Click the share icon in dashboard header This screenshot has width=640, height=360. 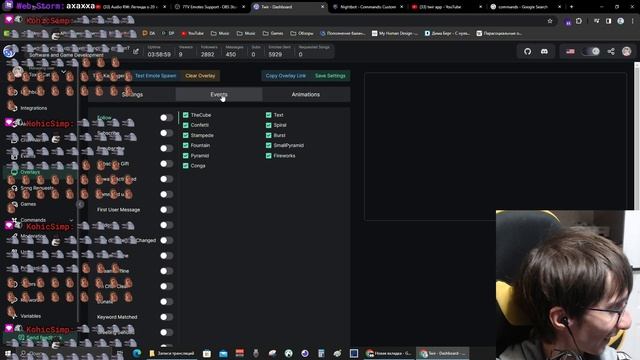point(611,51)
